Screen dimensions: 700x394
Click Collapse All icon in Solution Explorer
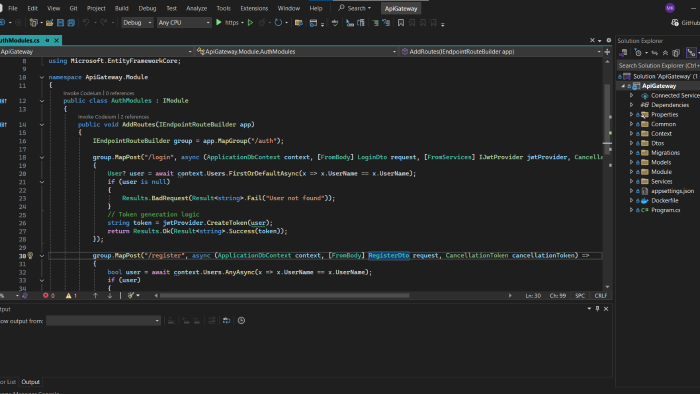click(665, 53)
